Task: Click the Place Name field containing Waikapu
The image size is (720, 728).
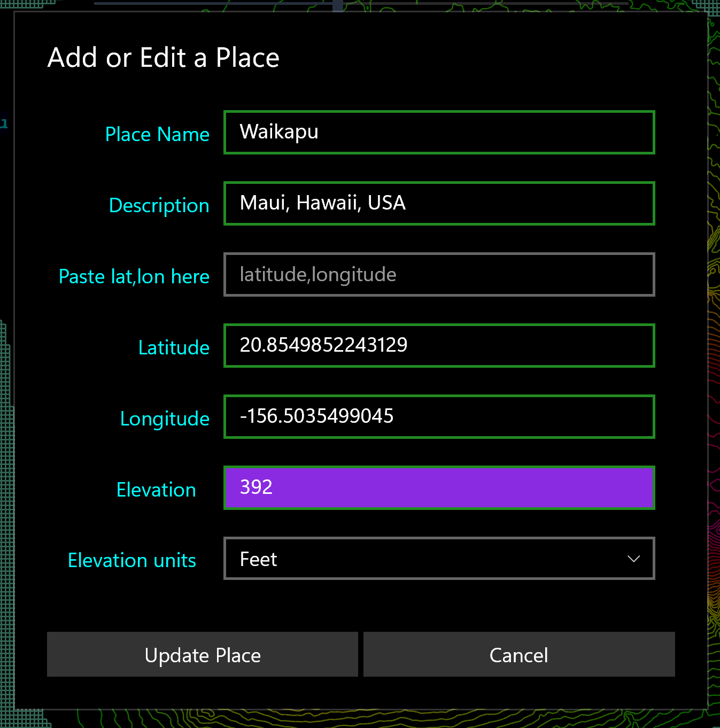Action: coord(439,133)
